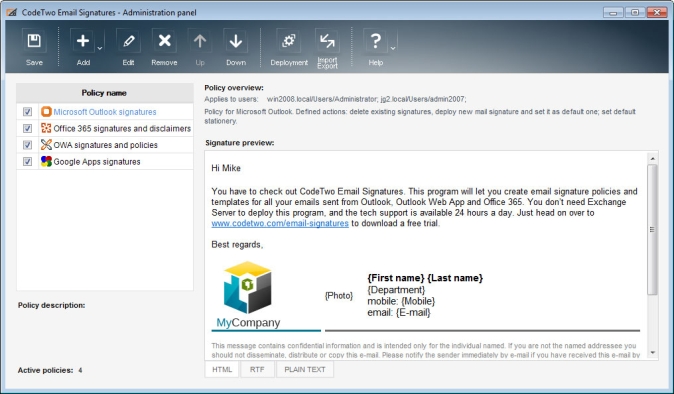This screenshot has height=394, width=674.
Task: Switch to the PLAIN TEXT preview tab
Action: pyautogui.click(x=305, y=370)
